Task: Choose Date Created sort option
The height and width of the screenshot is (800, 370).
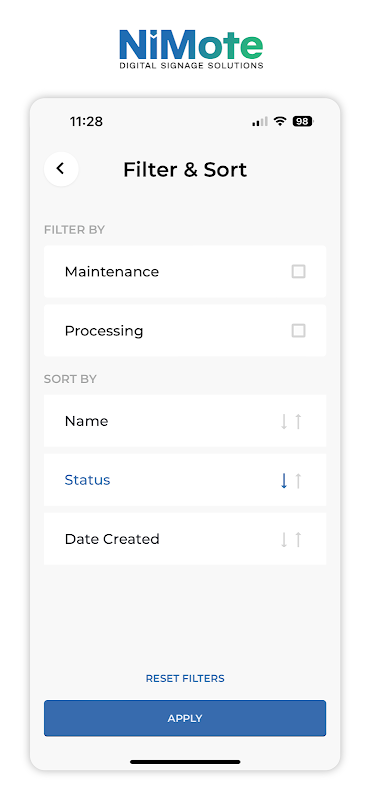Action: (x=185, y=539)
